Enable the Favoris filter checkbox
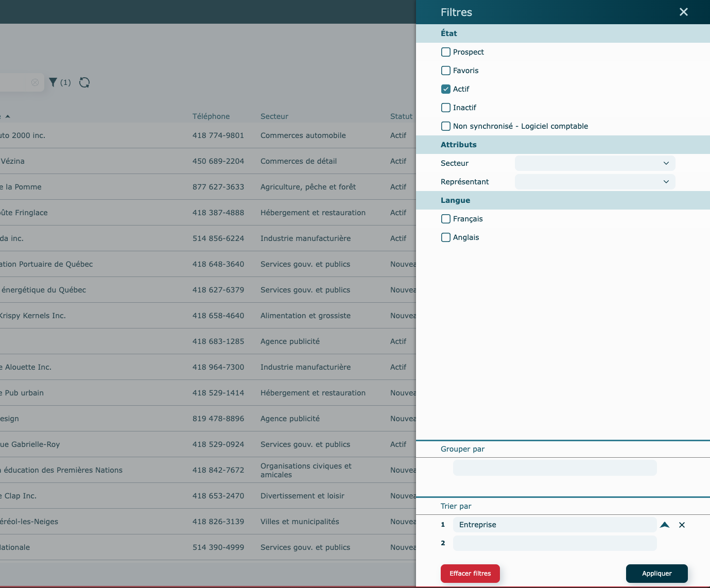Screen dimensions: 710x588 pyautogui.click(x=446, y=71)
